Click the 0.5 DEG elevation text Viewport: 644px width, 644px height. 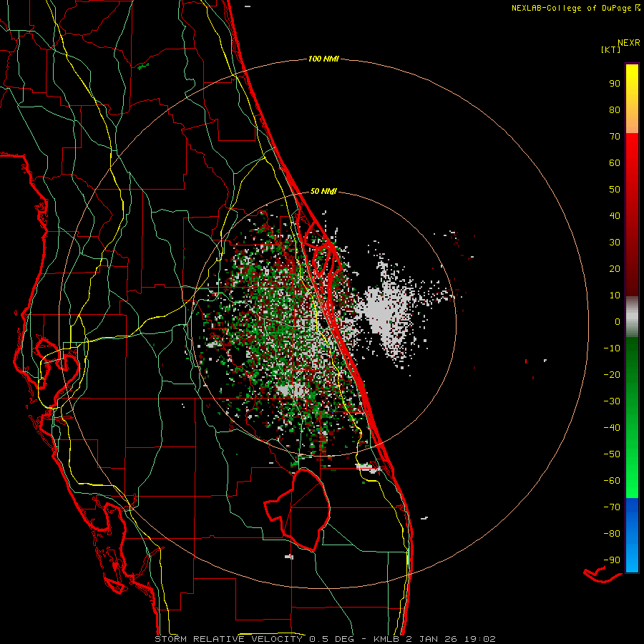tap(334, 639)
